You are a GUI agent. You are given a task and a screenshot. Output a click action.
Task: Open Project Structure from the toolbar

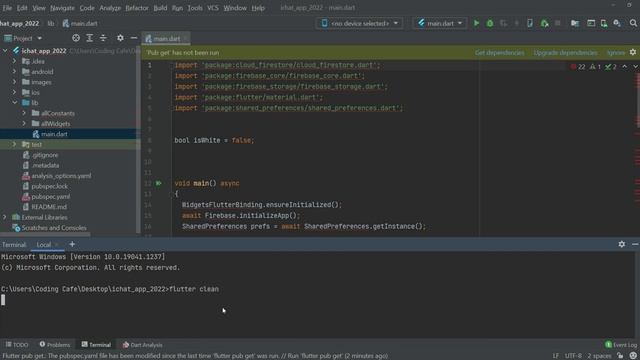click(x=575, y=23)
